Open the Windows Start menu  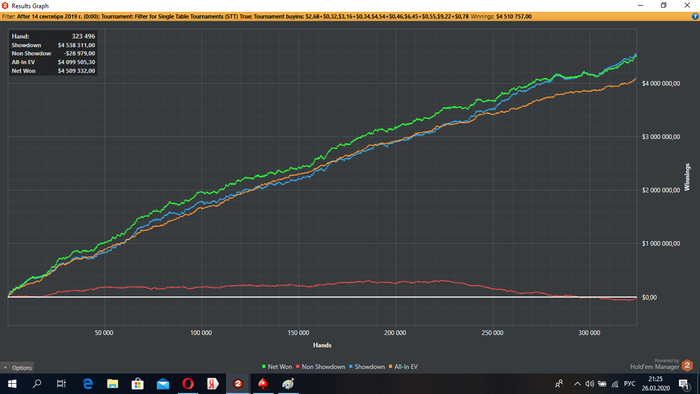pyautogui.click(x=12, y=384)
